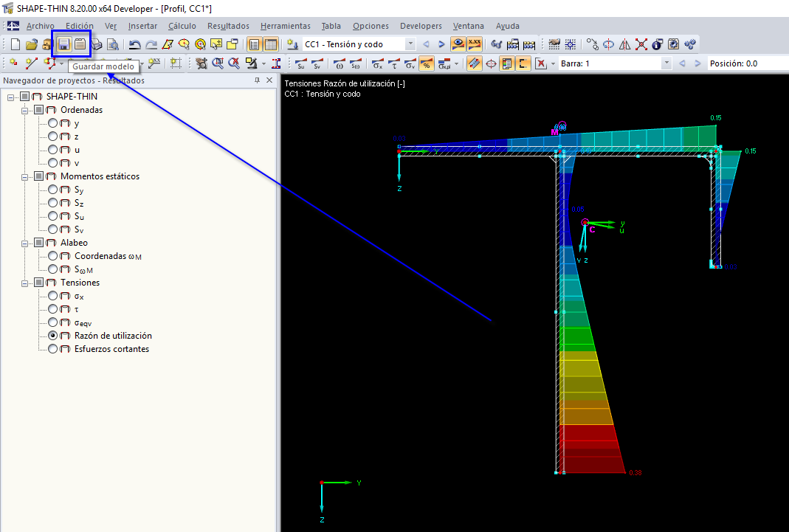Toggle the percent utilization ratio icon
This screenshot has height=532, width=789.
tap(426, 63)
